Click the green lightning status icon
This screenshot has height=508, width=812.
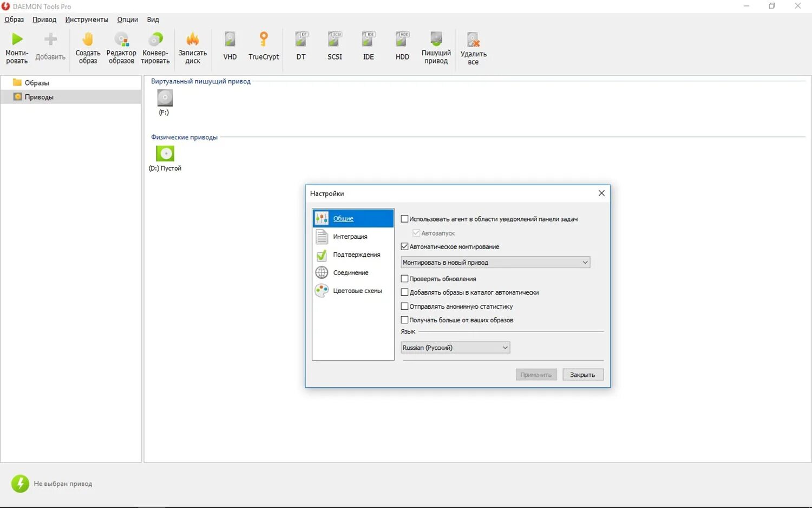pos(21,484)
